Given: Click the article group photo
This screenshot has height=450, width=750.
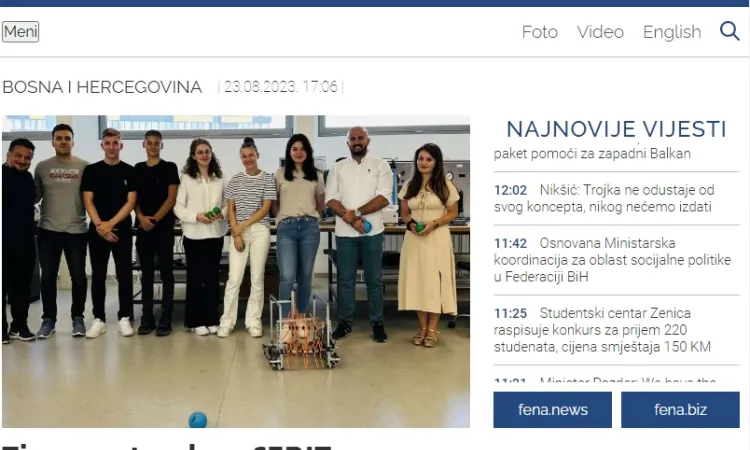Looking at the screenshot, I should click(236, 271).
